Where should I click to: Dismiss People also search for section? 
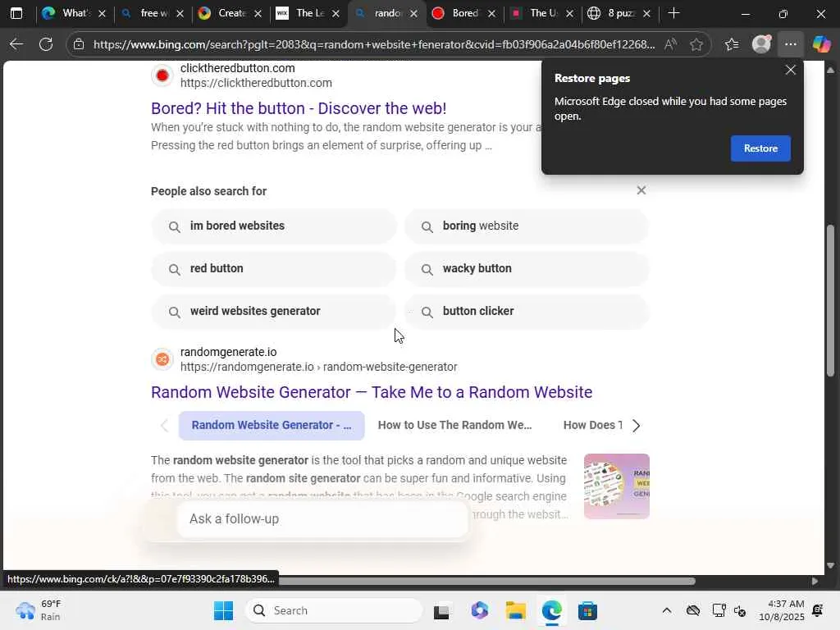tap(641, 190)
